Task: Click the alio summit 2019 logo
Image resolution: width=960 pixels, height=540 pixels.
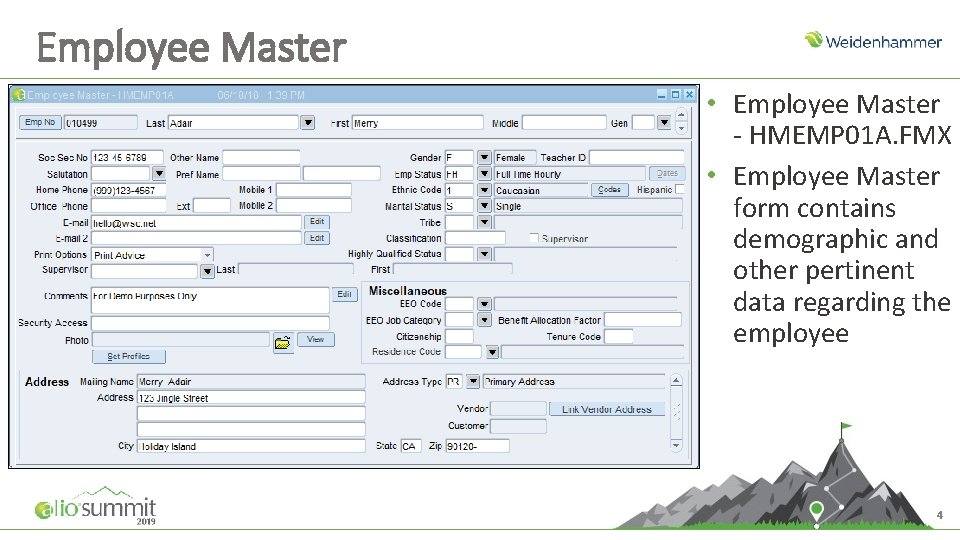Action: [x=96, y=507]
